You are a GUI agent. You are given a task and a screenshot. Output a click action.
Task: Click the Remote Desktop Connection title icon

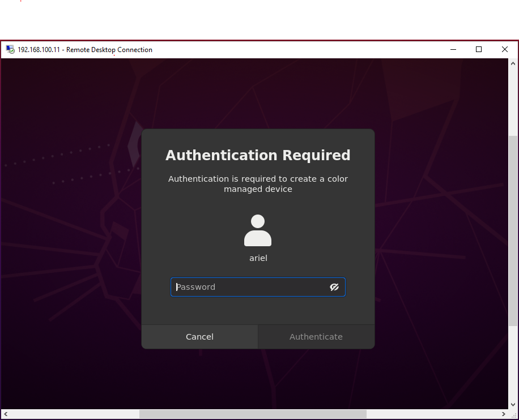10,50
